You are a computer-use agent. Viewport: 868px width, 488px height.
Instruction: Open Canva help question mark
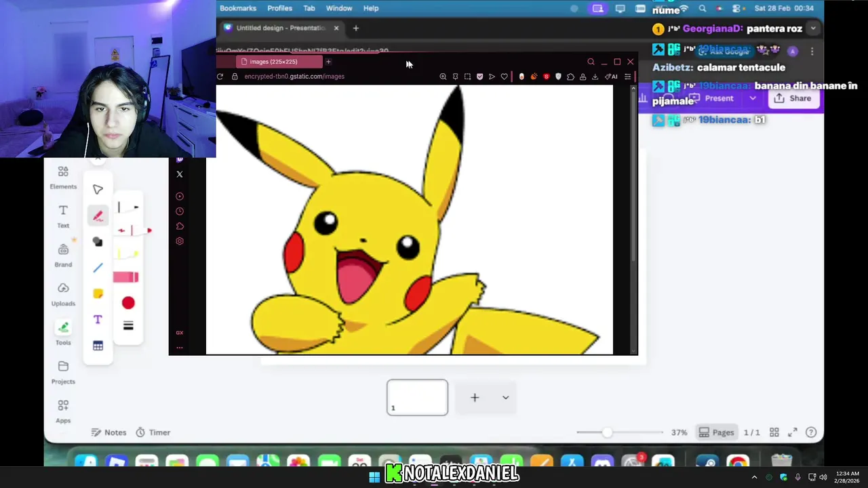[x=811, y=432]
